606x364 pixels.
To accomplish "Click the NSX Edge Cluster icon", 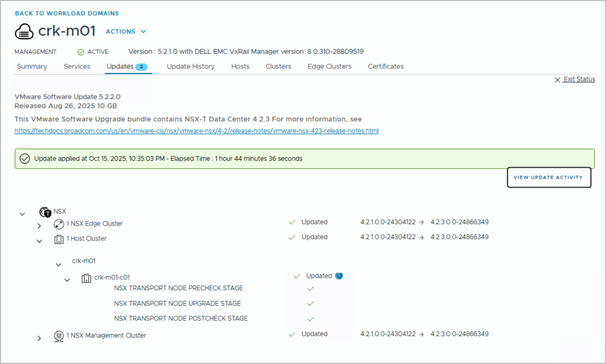I will [x=59, y=224].
